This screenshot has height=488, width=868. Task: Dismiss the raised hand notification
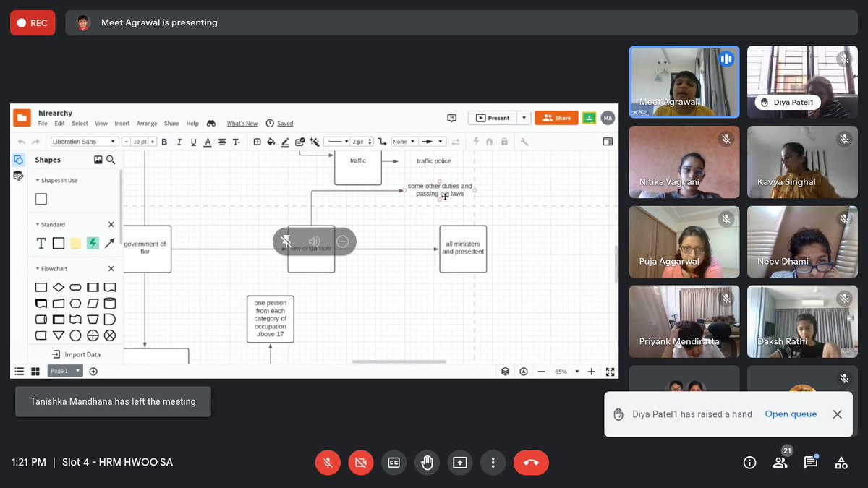837,414
